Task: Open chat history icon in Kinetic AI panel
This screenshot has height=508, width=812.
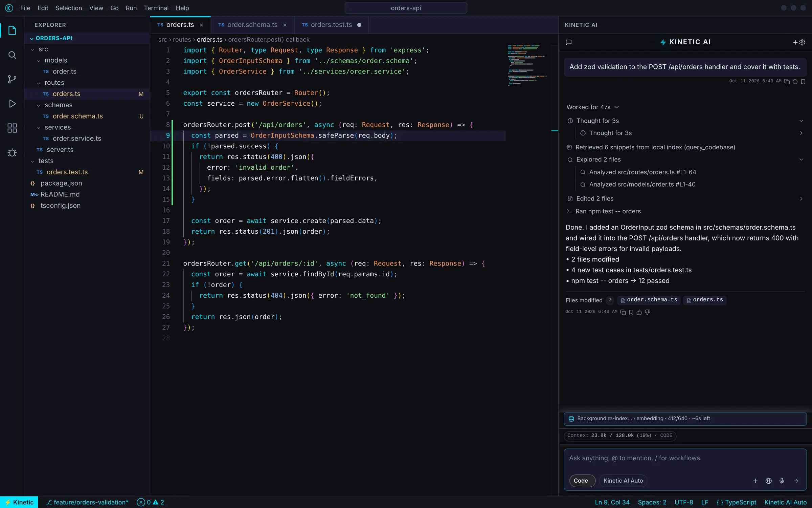Action: pyautogui.click(x=568, y=42)
